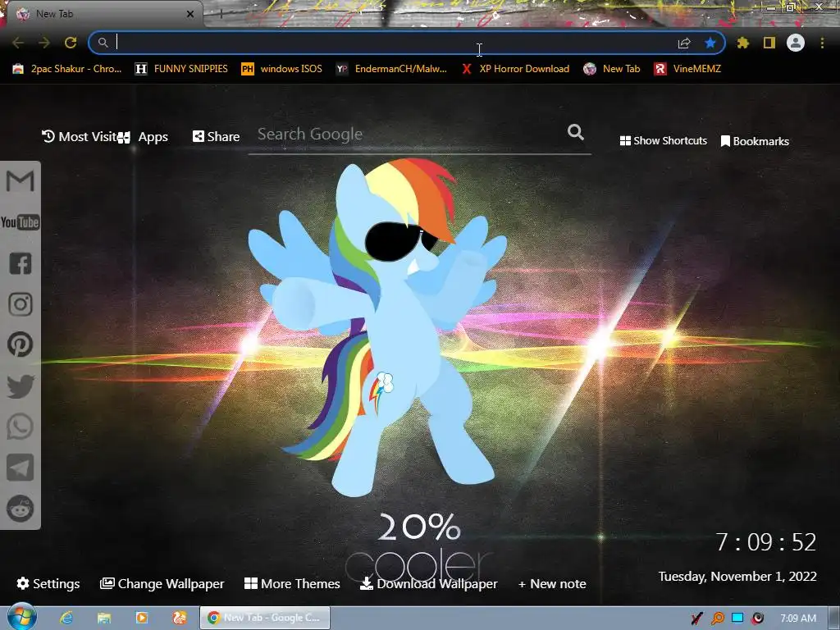840x630 pixels.
Task: Open windows ISOS bookmark
Action: point(282,69)
